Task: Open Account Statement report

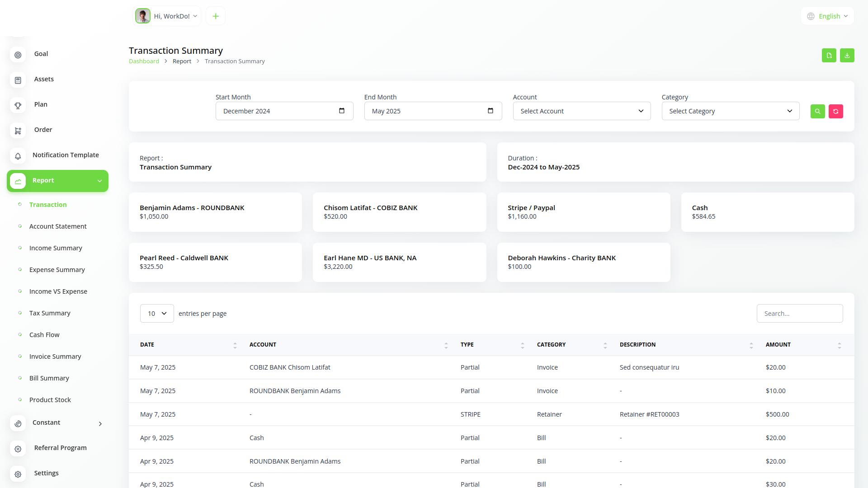Action: click(58, 226)
